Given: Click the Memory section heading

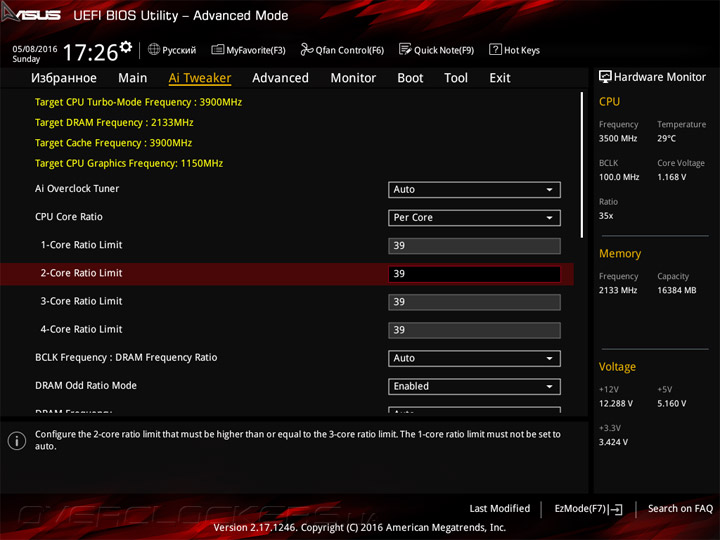Looking at the screenshot, I should pyautogui.click(x=620, y=253).
